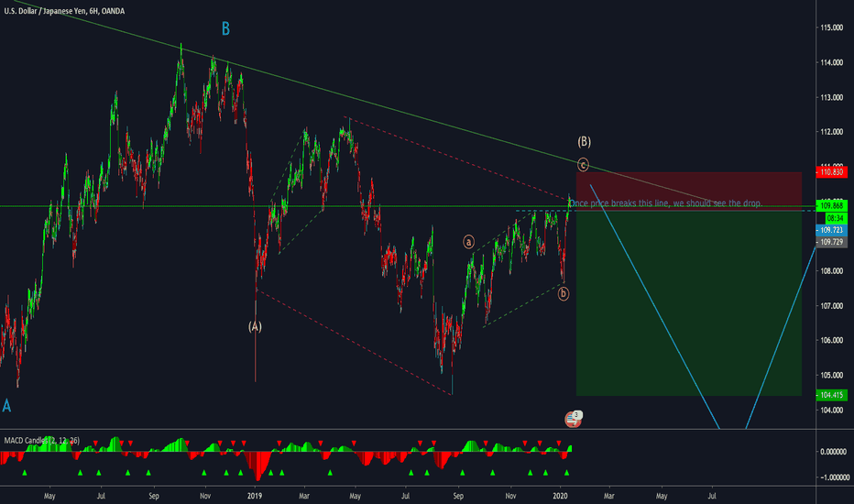Click the MACD Candle indicator legend
Image resolution: width=854 pixels, height=504 pixels.
pos(41,441)
